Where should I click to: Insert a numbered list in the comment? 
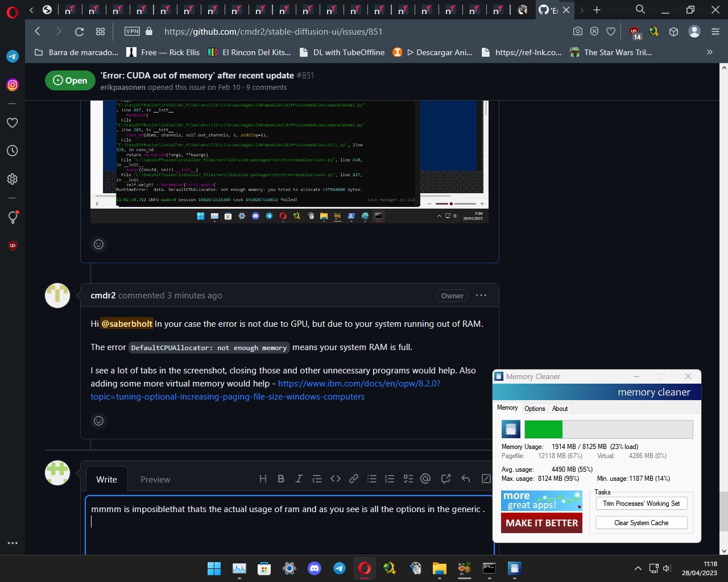[390, 479]
